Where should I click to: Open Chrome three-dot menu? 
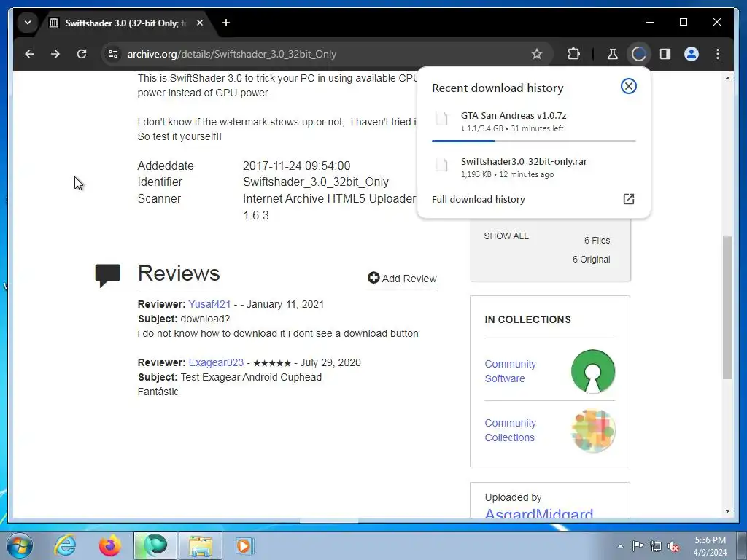[718, 54]
